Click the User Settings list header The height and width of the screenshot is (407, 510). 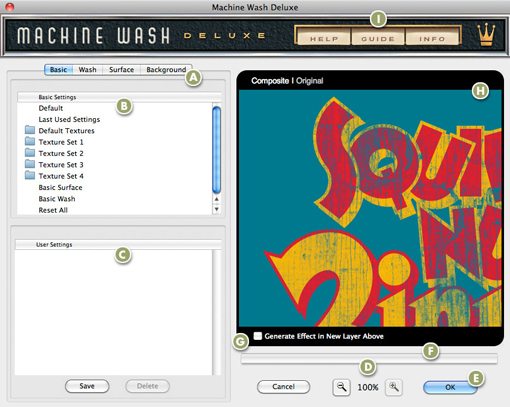point(118,244)
